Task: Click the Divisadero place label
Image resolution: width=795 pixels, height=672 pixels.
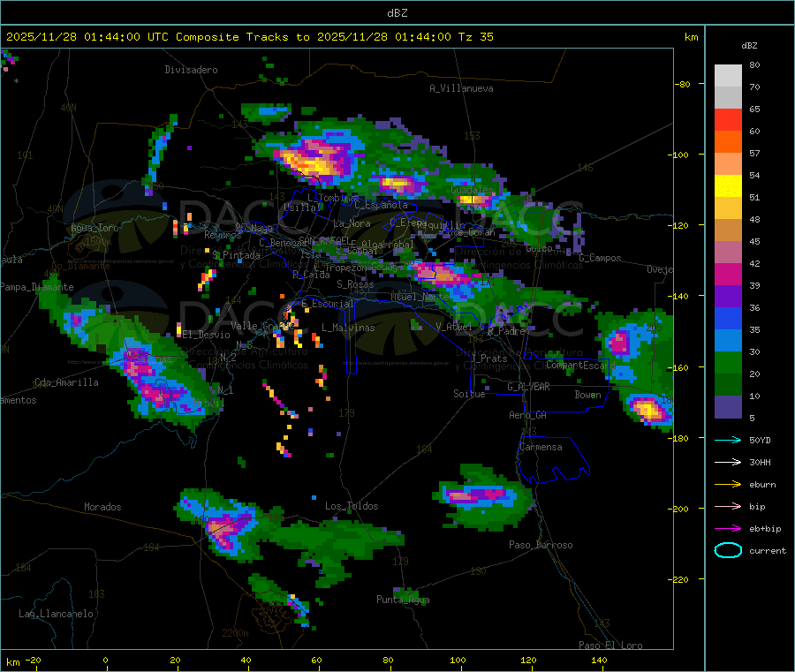Action: point(191,70)
